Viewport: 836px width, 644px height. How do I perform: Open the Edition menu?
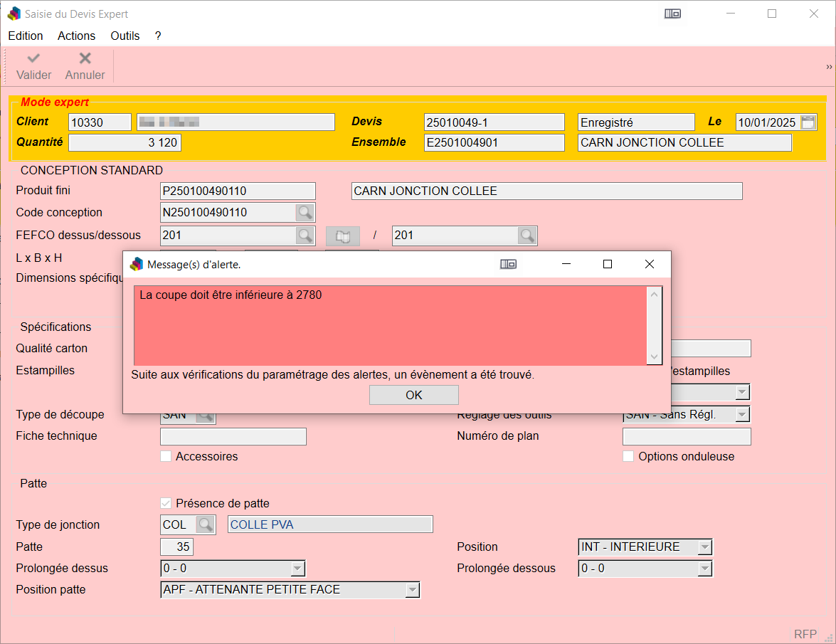pyautogui.click(x=26, y=36)
